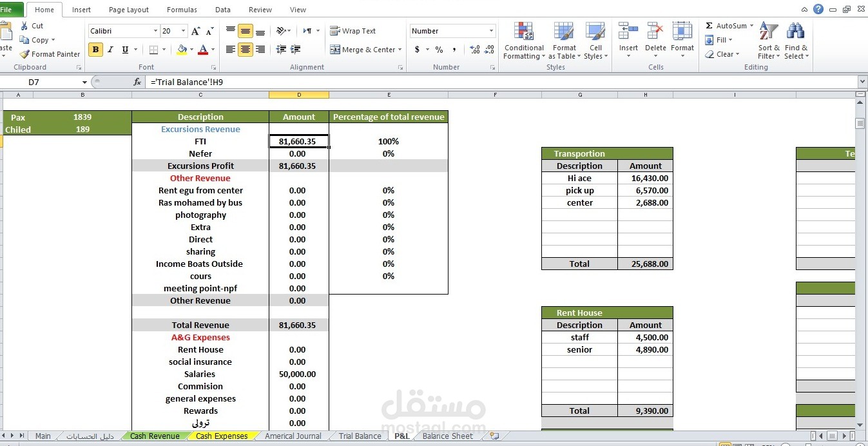Click the Align Text Left icon
The height and width of the screenshot is (446, 868).
[231, 49]
